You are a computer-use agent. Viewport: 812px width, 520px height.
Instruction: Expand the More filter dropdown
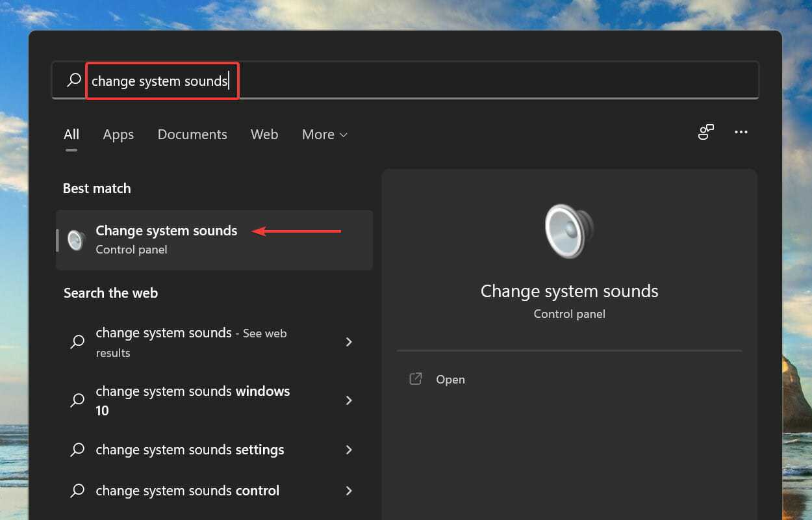pyautogui.click(x=324, y=135)
